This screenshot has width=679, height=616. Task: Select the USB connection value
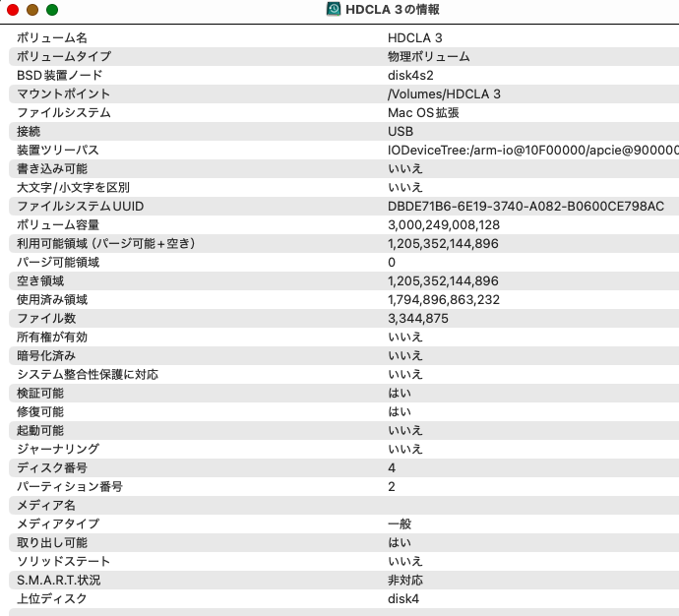(401, 131)
